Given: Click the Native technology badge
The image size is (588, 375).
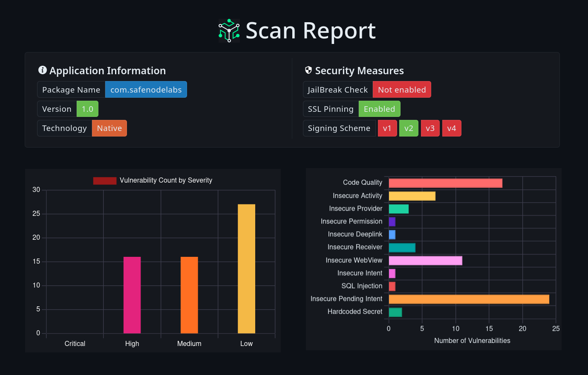Looking at the screenshot, I should (110, 128).
